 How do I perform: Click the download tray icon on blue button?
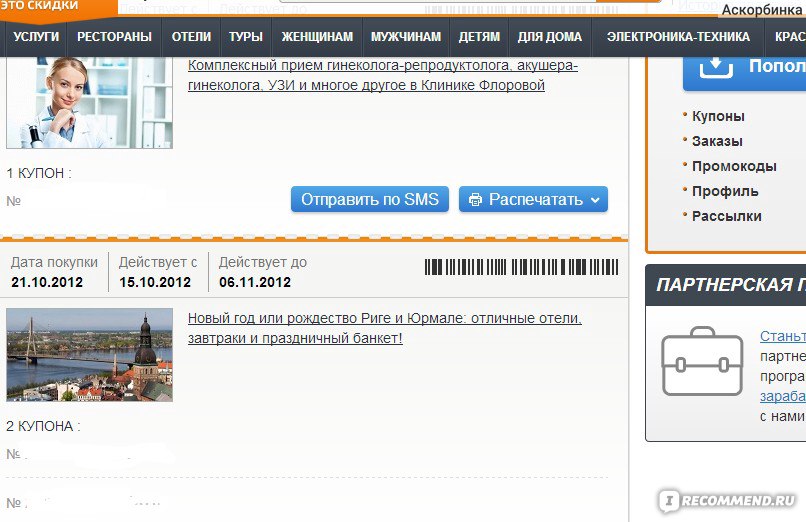click(x=716, y=67)
